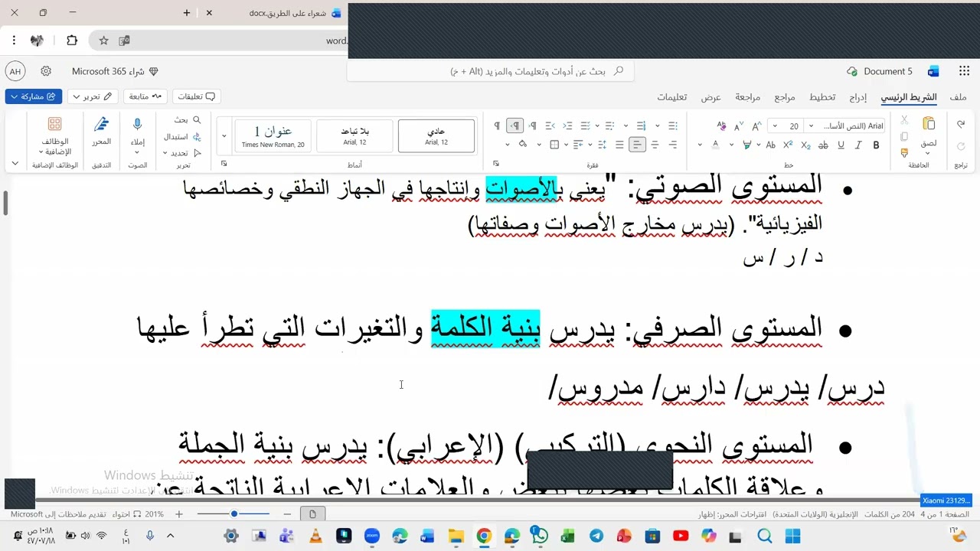The image size is (980, 551).
Task: Switch to مراجعة (Review) tab
Action: tap(748, 97)
